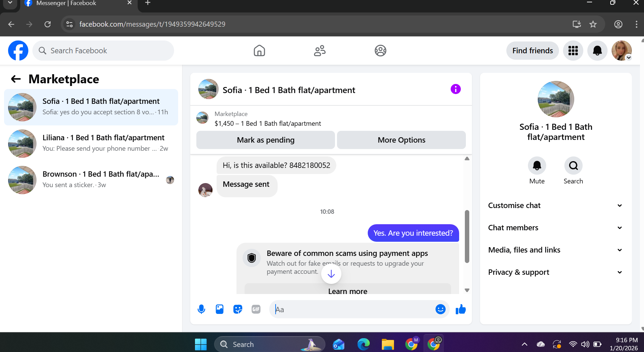
Task: Choose a sticker to send
Action: click(x=238, y=309)
